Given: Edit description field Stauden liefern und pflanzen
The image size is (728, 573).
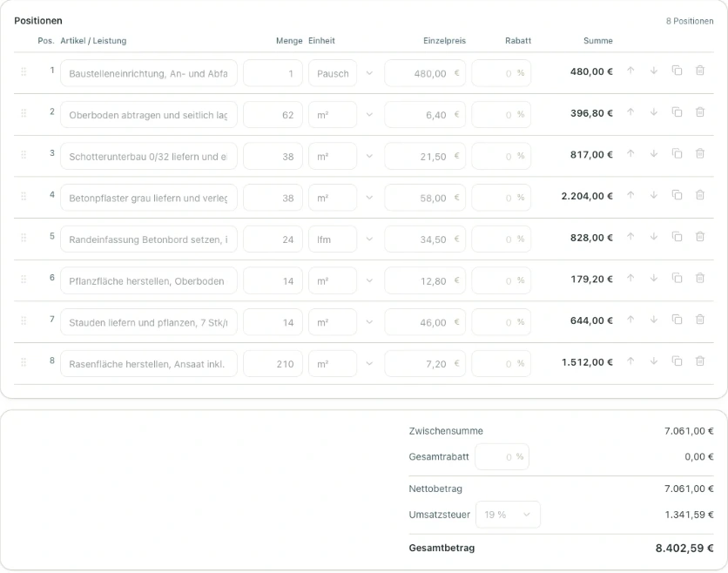Looking at the screenshot, I should (x=149, y=322).
